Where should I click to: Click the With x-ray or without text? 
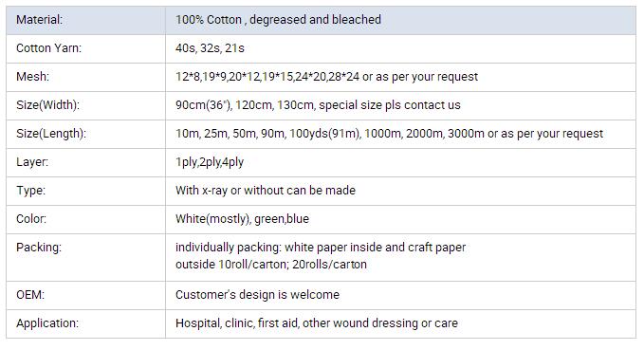click(266, 191)
